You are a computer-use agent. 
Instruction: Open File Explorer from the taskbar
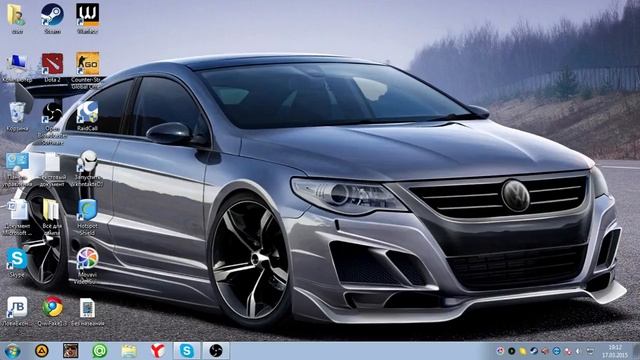click(129, 351)
